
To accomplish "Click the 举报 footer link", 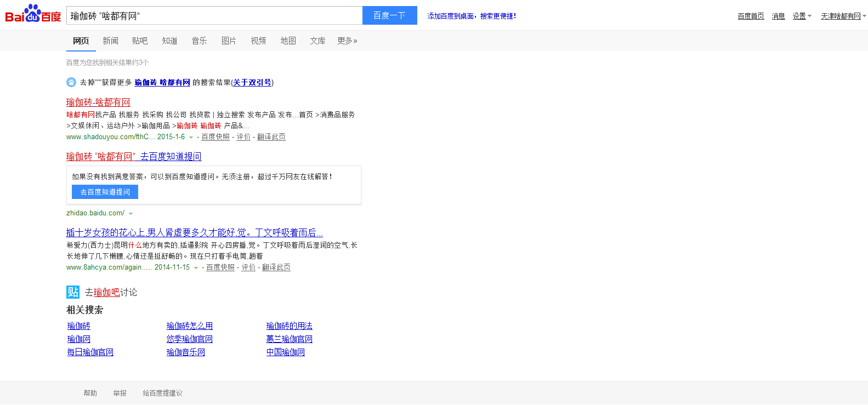I will click(x=120, y=393).
